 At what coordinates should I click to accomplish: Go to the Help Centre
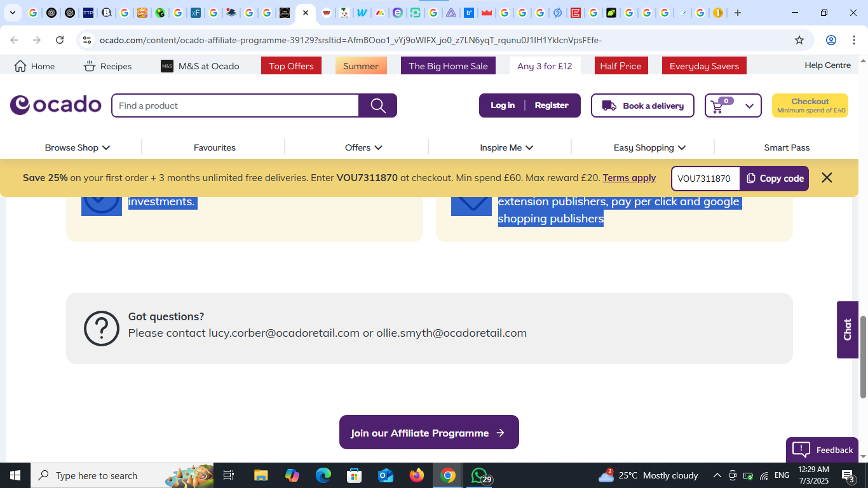[827, 65]
